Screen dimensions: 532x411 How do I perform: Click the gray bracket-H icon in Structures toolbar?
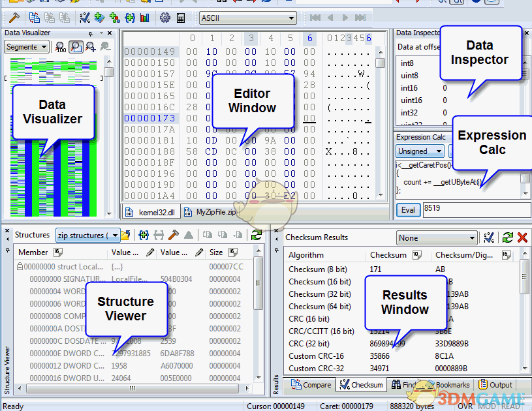159,235
